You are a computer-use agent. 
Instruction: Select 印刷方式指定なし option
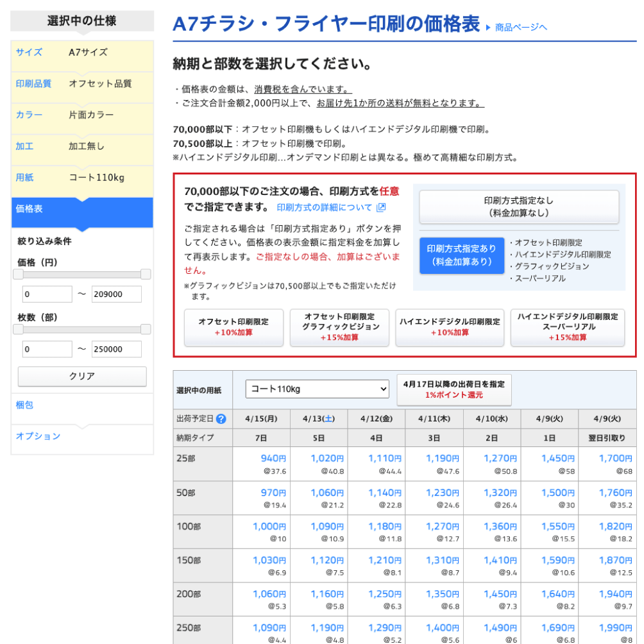[519, 207]
